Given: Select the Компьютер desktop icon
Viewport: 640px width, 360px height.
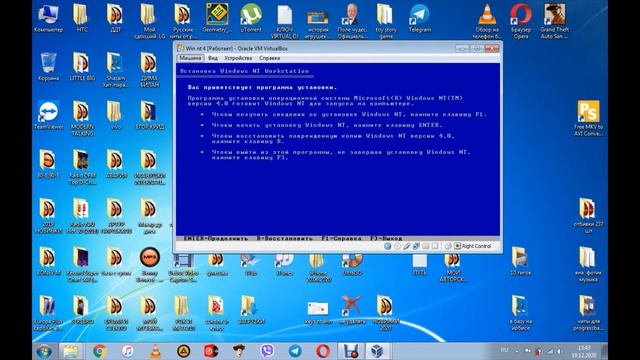Looking at the screenshot, I should coord(48,18).
